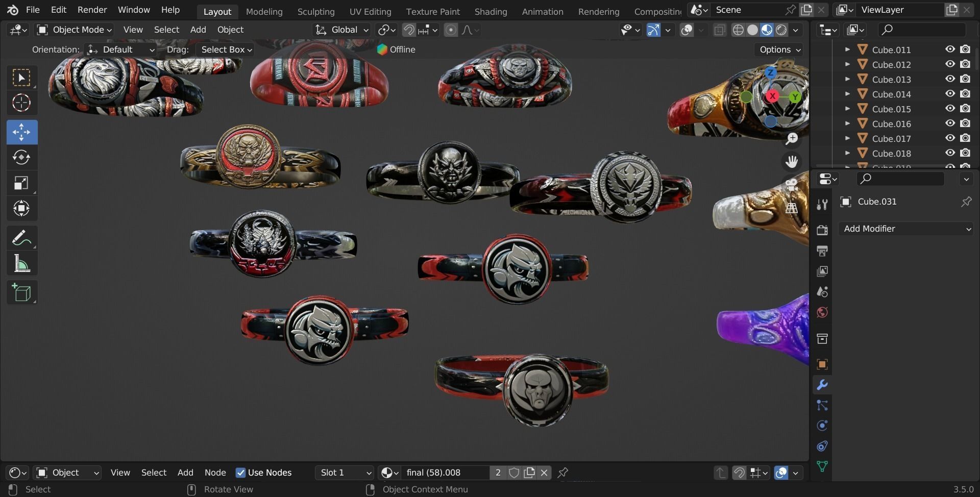The image size is (980, 497).
Task: Select the Measure tool
Action: coord(21,263)
